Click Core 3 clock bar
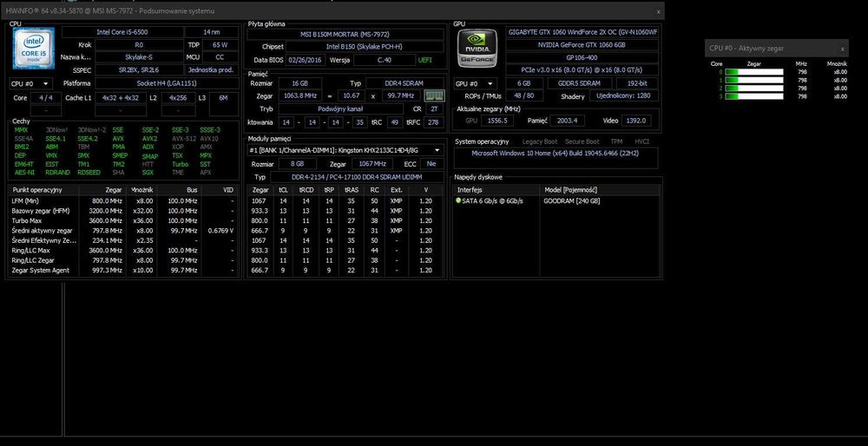The image size is (868, 446). point(754,96)
